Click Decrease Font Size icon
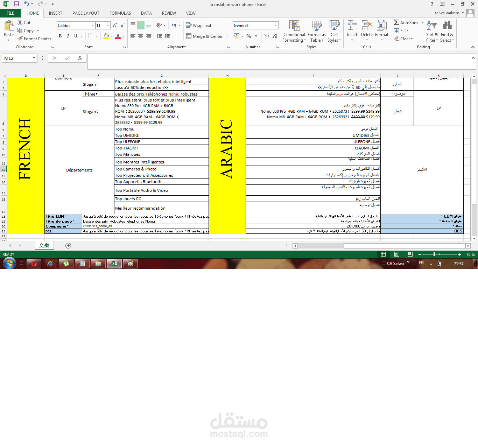Viewport: 478px width, 448px height. click(122, 26)
